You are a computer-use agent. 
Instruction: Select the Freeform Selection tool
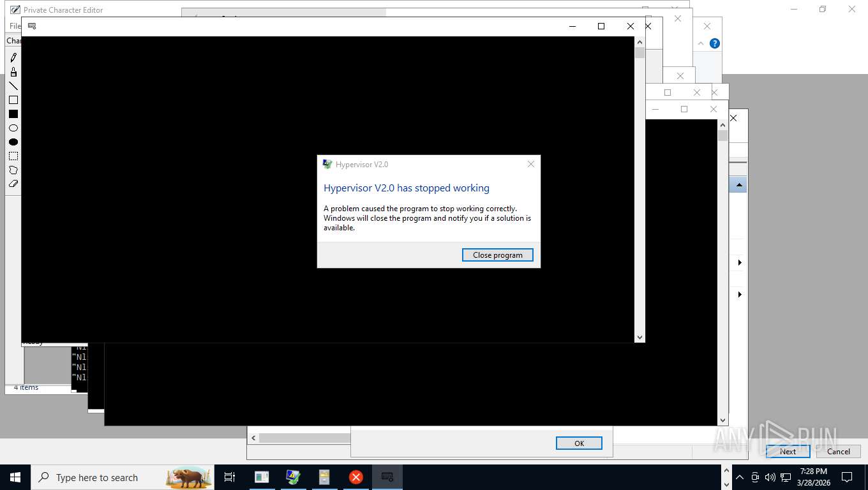(13, 170)
